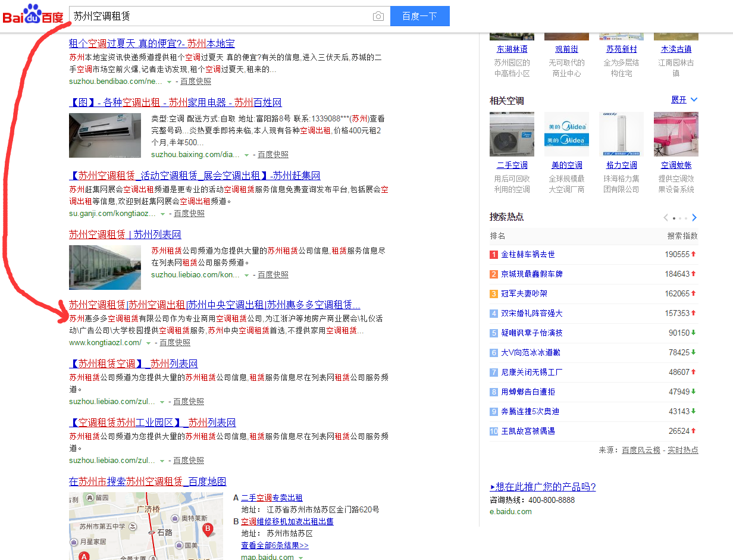Image resolution: width=733 pixels, height=560 pixels.
Task: Expand 相关空调 section via 展开
Action: click(x=684, y=100)
